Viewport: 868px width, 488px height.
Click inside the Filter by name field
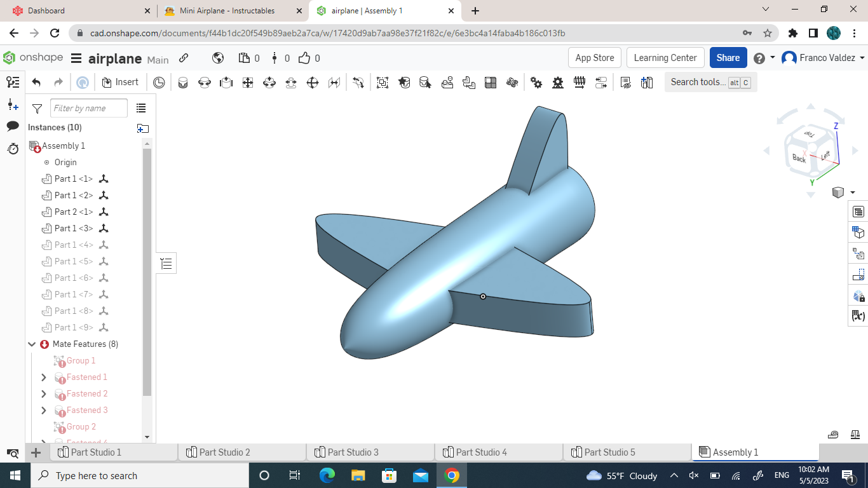[x=89, y=108]
